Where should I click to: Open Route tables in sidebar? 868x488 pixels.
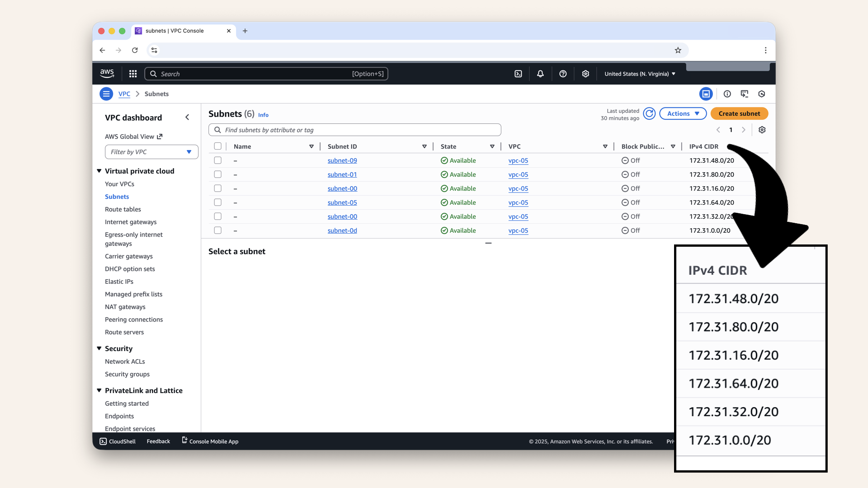point(123,209)
